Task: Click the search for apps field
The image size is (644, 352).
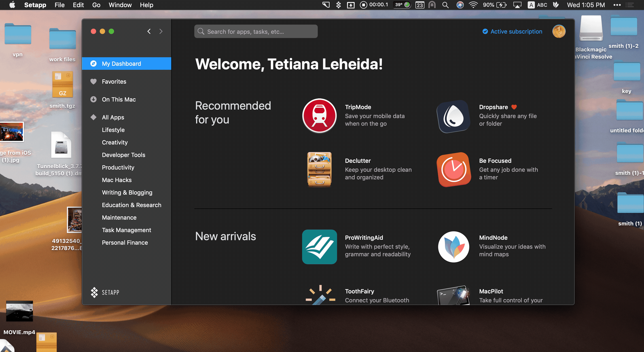Action: (x=256, y=31)
